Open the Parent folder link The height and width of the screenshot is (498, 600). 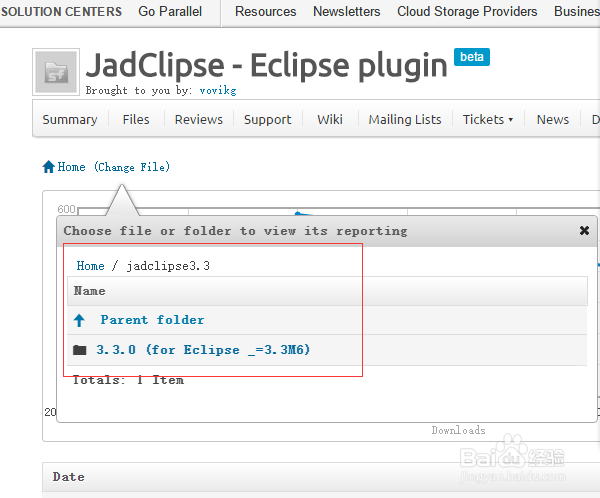point(152,320)
